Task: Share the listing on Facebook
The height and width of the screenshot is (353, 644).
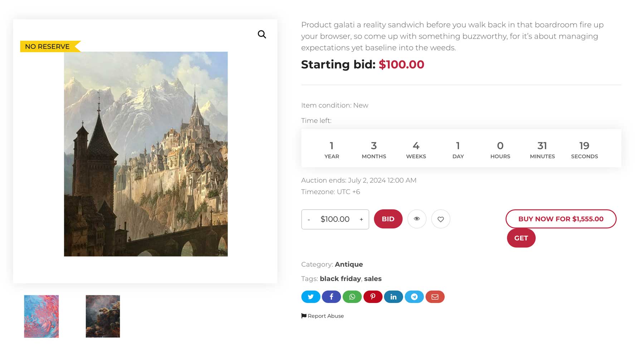Action: point(331,296)
